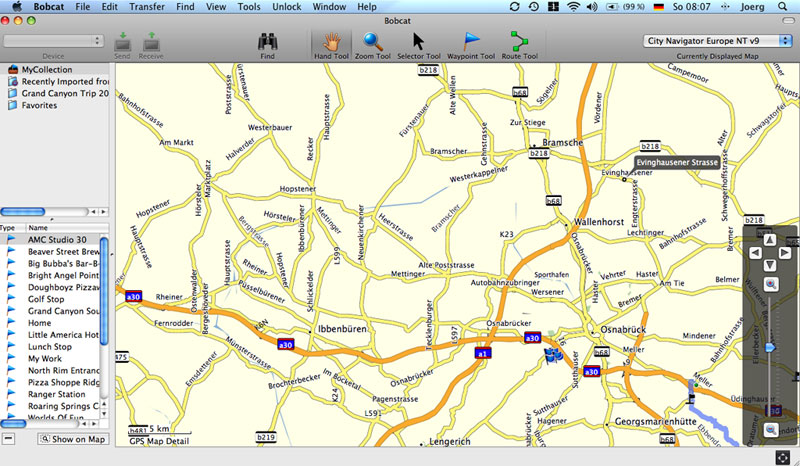Click the Show on Map button
Image resolution: width=800 pixels, height=466 pixels.
[x=73, y=439]
